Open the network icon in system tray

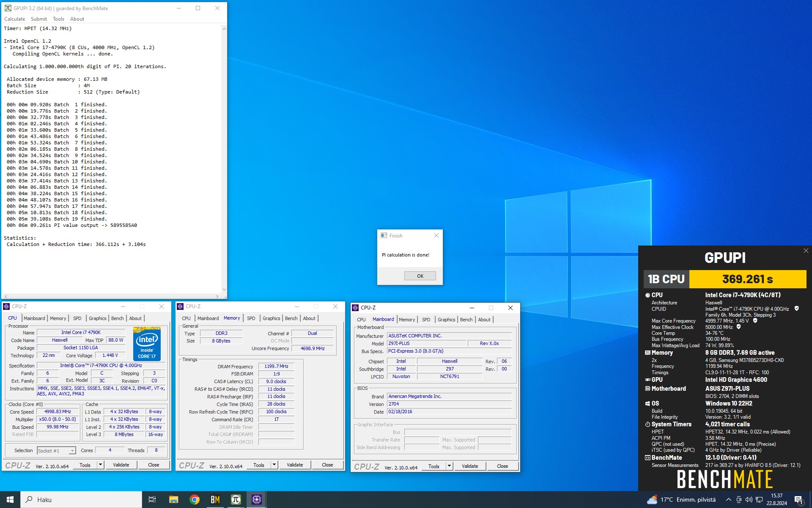[759, 500]
